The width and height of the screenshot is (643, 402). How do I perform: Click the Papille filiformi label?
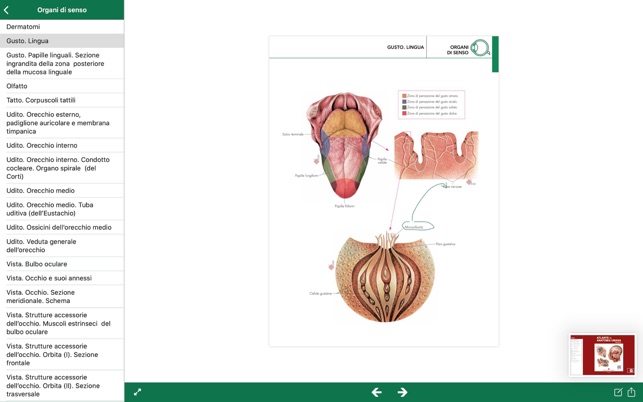[x=344, y=206]
